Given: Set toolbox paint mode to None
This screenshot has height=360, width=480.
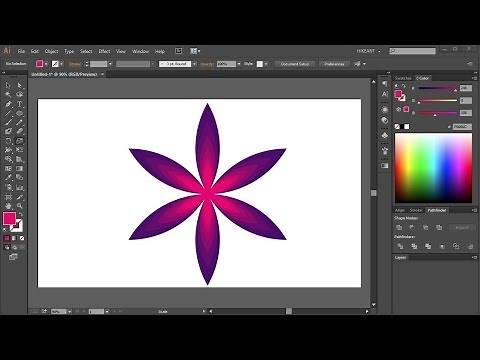Looking at the screenshot, I should click(x=22, y=238).
